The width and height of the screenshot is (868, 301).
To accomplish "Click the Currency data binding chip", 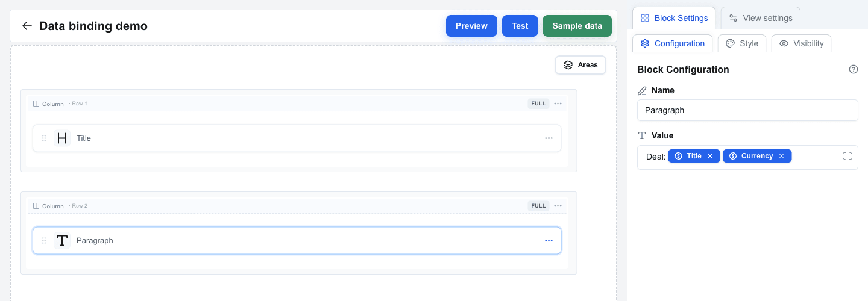I will pos(757,156).
